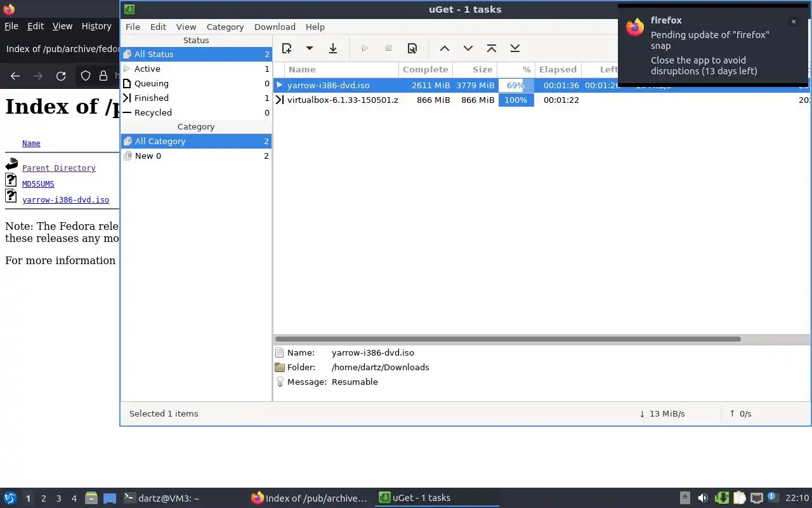812x508 pixels.
Task: Open the uGet File menu
Action: click(x=133, y=27)
